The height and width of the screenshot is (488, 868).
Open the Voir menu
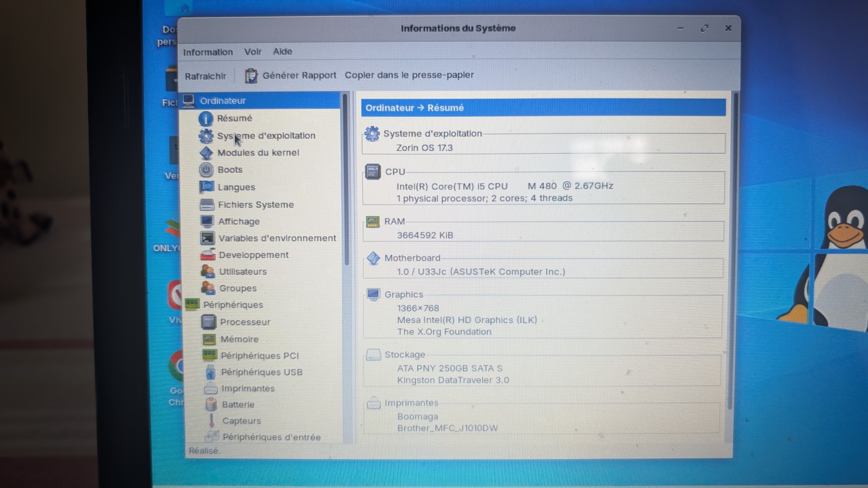click(x=253, y=52)
